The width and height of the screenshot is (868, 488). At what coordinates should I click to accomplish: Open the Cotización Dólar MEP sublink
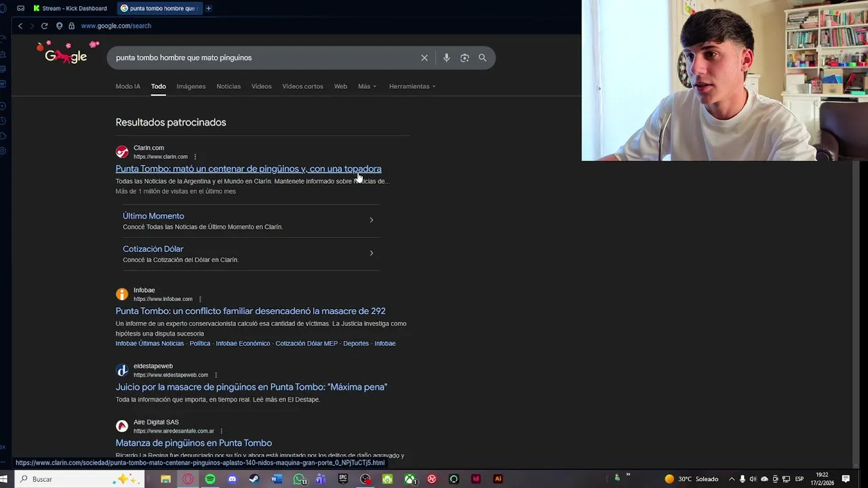pos(307,344)
